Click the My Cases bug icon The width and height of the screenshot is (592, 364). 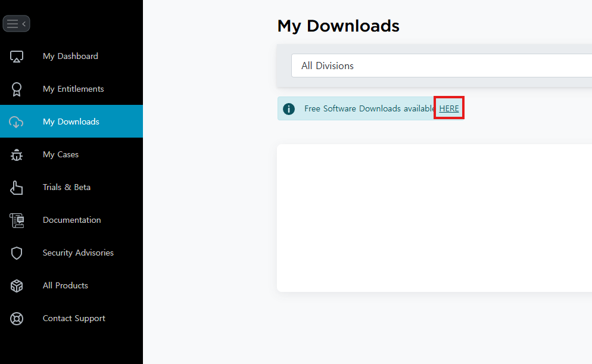click(x=17, y=155)
